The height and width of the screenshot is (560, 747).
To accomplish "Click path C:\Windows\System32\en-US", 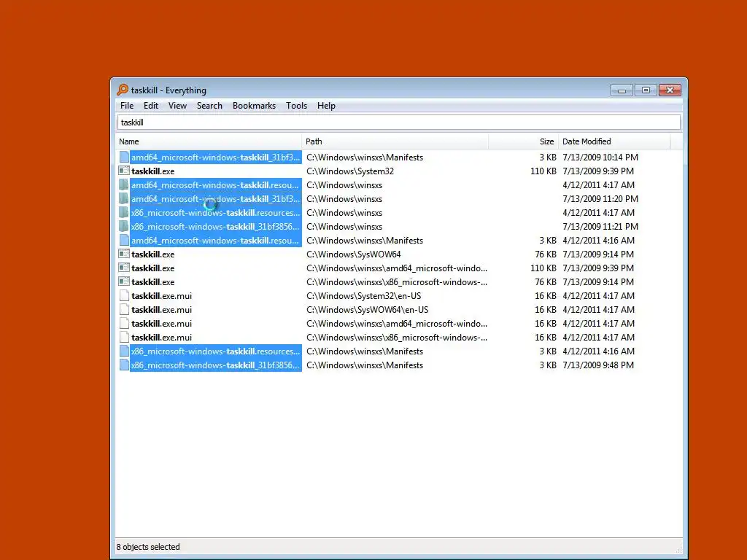I will pos(363,296).
